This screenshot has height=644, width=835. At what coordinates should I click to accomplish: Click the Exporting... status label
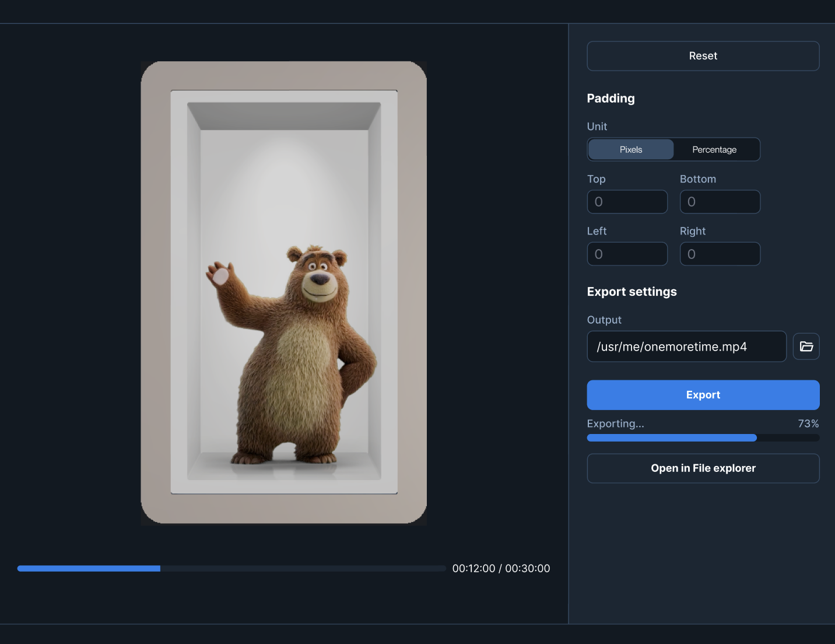coord(615,423)
